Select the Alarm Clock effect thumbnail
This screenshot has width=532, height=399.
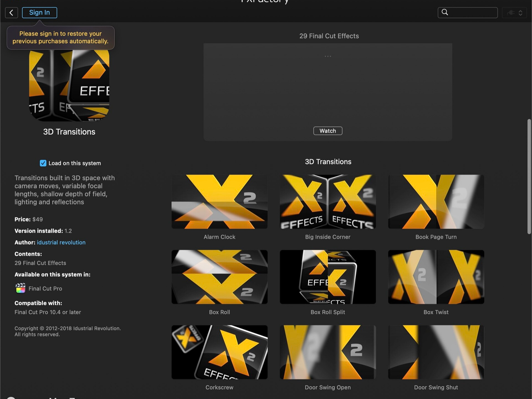219,201
